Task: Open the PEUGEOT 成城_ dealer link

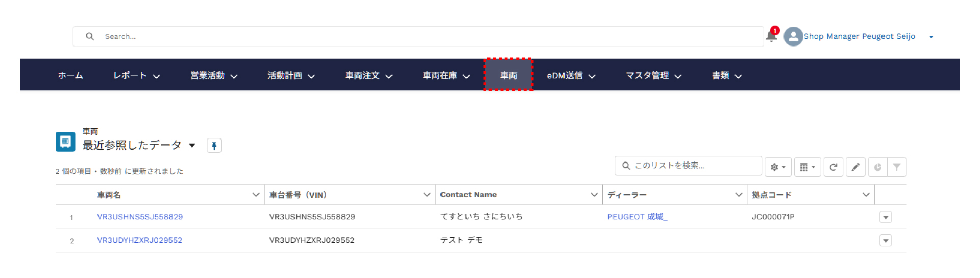Action: pos(637,217)
